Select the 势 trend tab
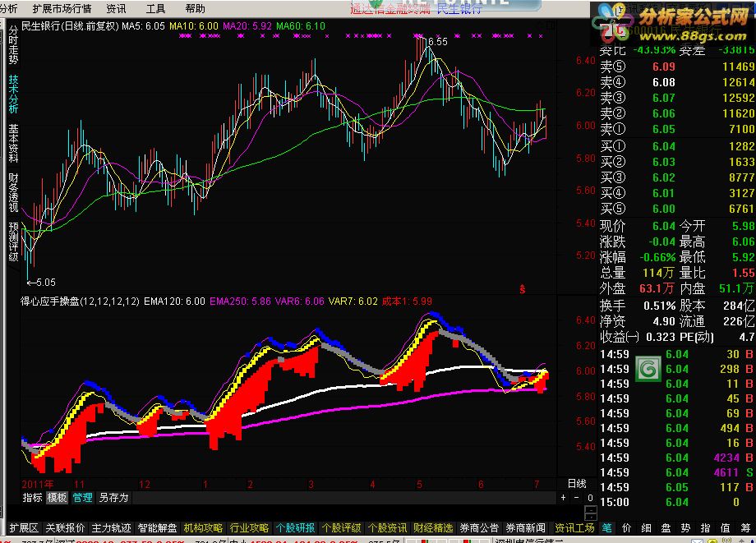This screenshot has height=543, width=756. pyautogui.click(x=685, y=528)
